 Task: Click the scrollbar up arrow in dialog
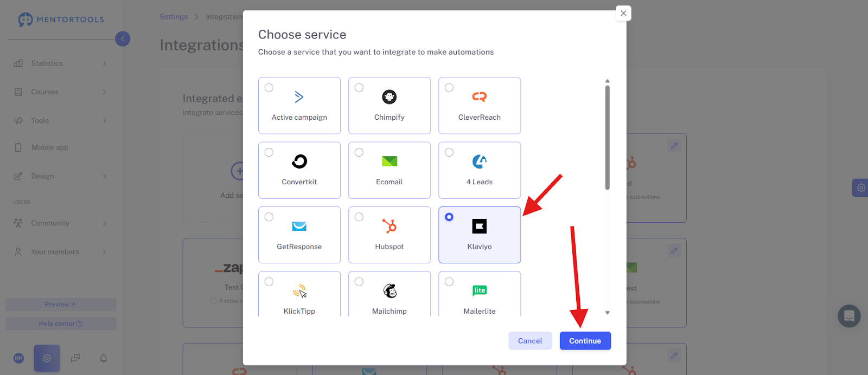click(608, 81)
